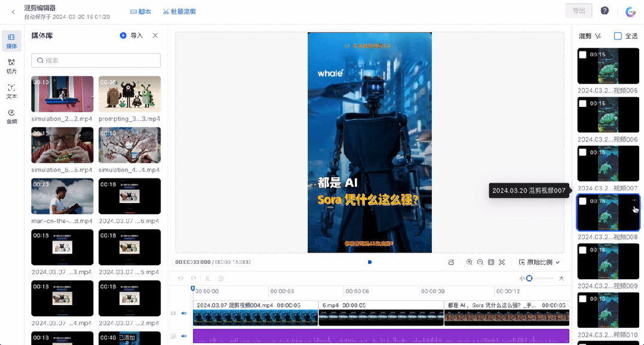This screenshot has width=644, height=345.
Task: Click the 混剪 filter funnel icon
Action: pyautogui.click(x=598, y=36)
